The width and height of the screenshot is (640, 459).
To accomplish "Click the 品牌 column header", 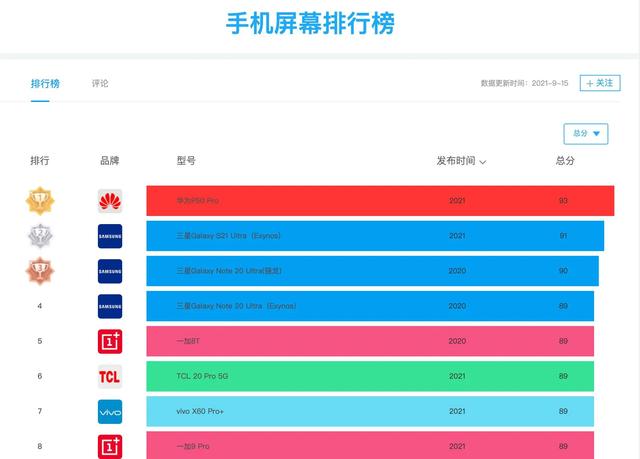I will (x=110, y=161).
